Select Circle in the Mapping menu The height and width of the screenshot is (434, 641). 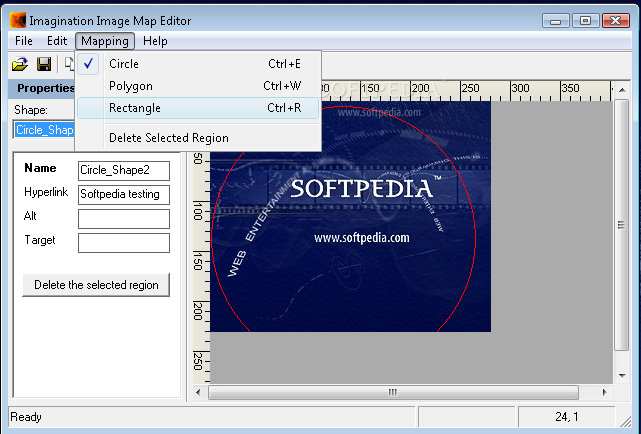[x=198, y=64]
